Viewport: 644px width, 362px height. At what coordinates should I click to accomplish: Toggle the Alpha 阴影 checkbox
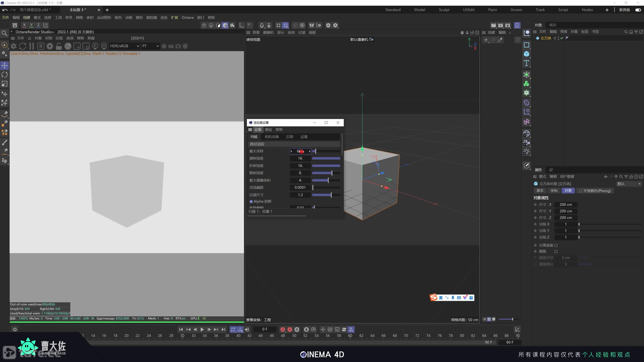[251, 201]
